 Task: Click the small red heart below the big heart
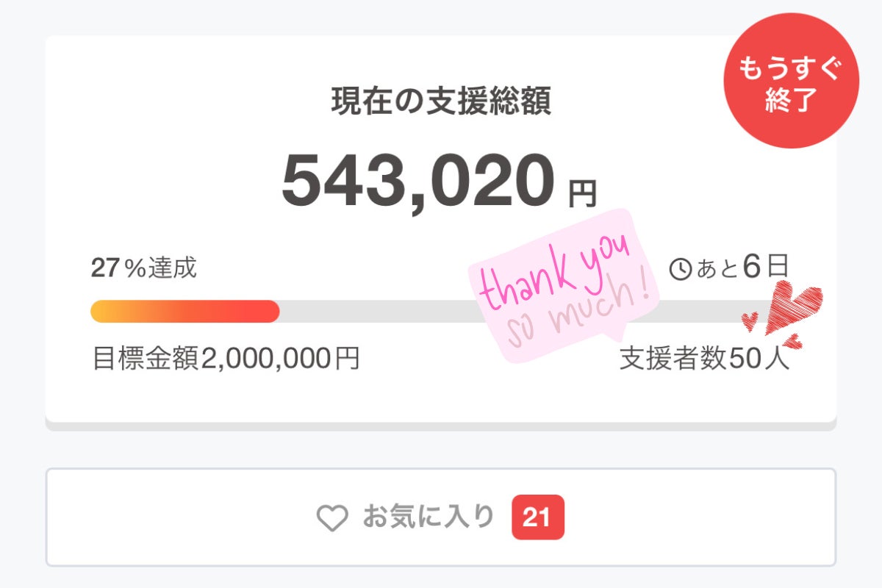pyautogui.click(x=792, y=343)
